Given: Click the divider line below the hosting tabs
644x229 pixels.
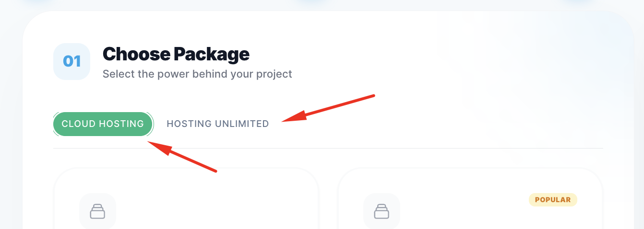Looking at the screenshot, I should click(328, 149).
